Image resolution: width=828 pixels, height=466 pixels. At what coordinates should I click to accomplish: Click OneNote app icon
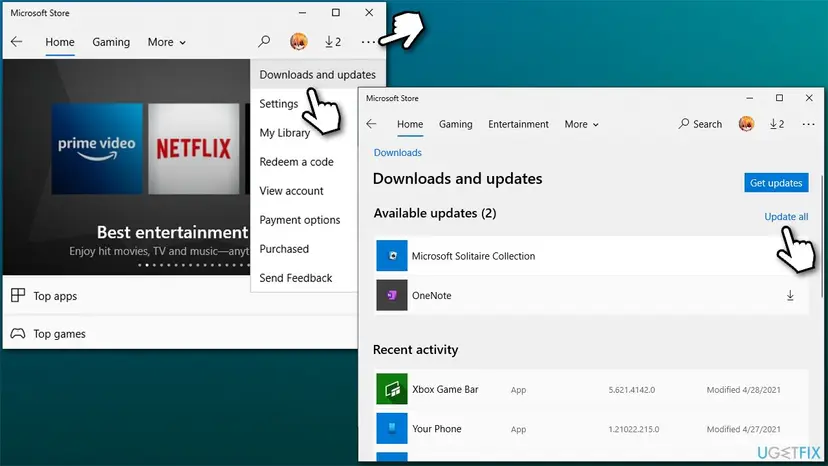point(392,295)
